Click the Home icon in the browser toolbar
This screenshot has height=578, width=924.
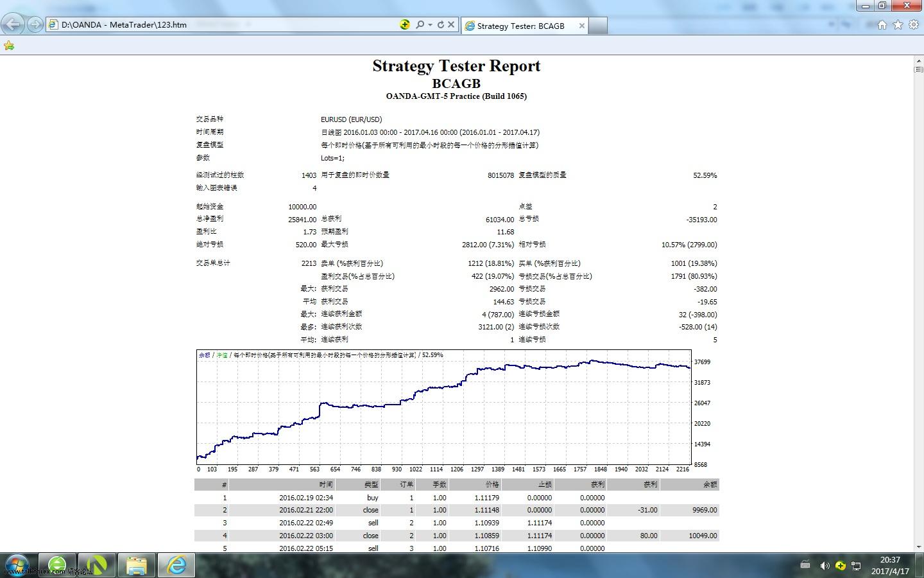point(882,24)
